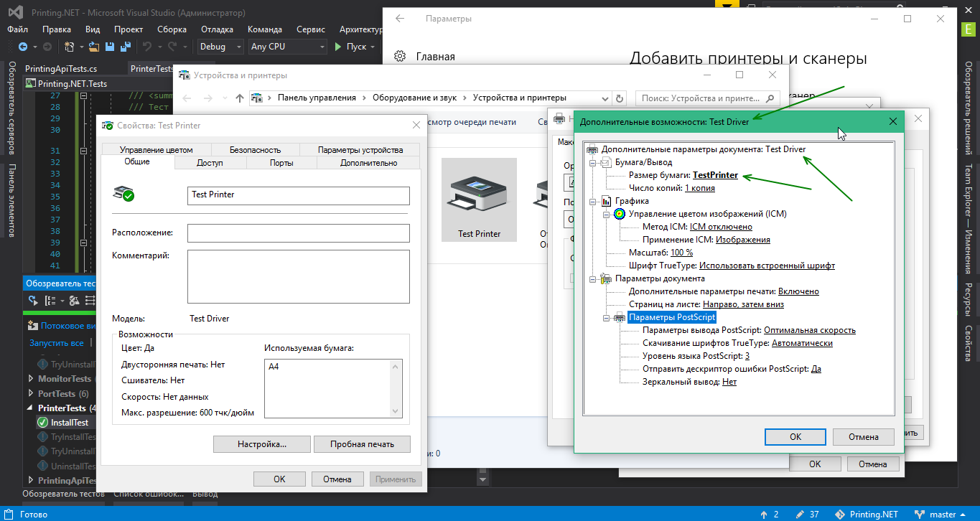This screenshot has width=980, height=521.
Task: Click the Save All icon in Visual Studio
Action: click(125, 47)
